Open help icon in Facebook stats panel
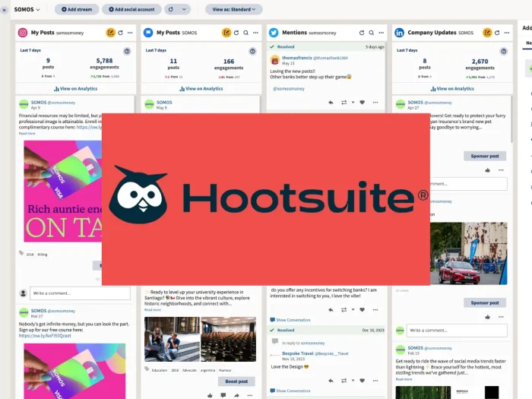 click(252, 51)
